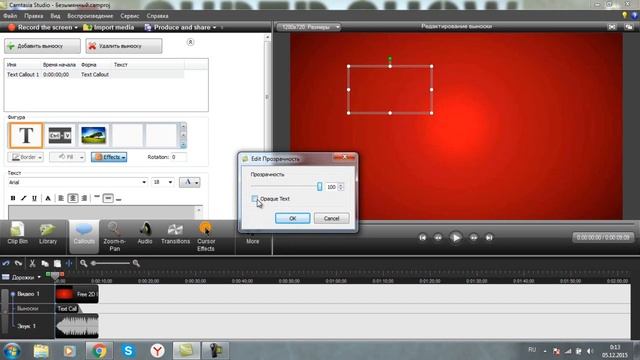
Task: Click the timeline zoom out magnifier
Action: tap(84, 264)
